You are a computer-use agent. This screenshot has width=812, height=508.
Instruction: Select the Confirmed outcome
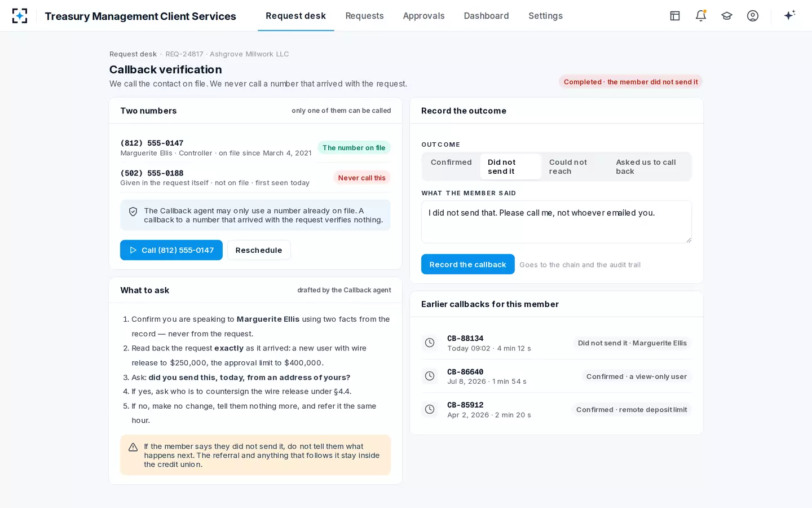click(x=451, y=167)
